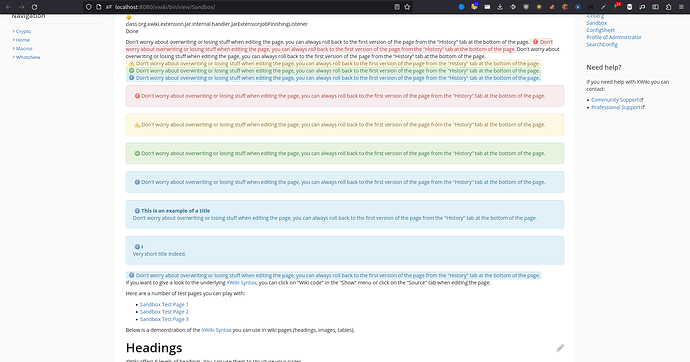The height and width of the screenshot is (362, 690).
Task: Open the SearchConfig link
Action: [x=602, y=44]
